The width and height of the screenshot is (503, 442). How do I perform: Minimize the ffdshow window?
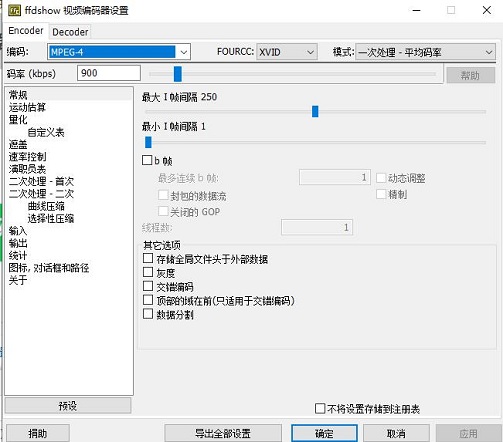click(416, 10)
